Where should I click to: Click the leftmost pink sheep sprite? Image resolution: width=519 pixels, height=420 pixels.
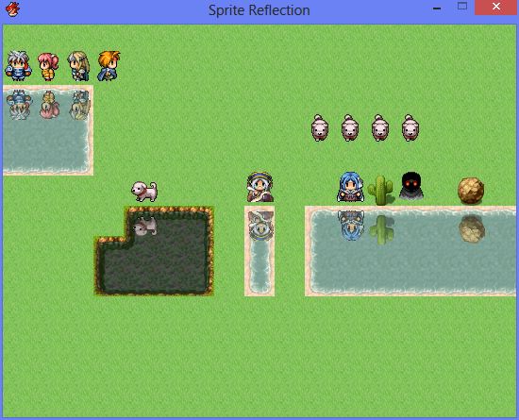[320, 127]
